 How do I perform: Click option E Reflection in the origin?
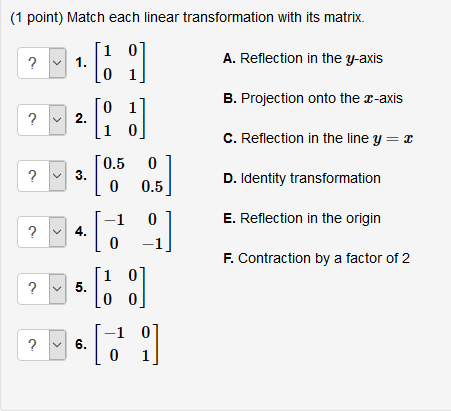pos(302,219)
